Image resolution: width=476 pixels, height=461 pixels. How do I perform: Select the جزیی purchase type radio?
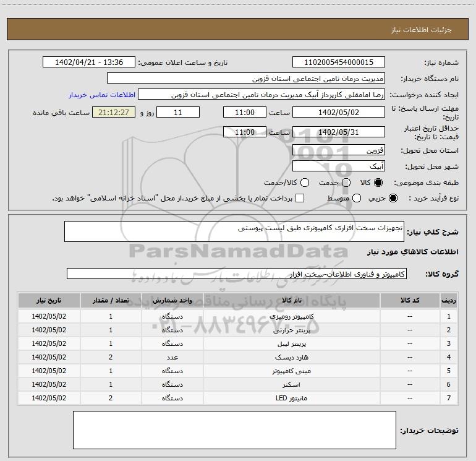coord(393,198)
